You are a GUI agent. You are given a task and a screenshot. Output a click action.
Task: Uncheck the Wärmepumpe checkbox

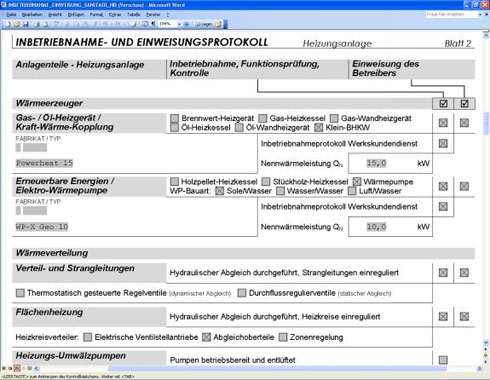tap(357, 182)
